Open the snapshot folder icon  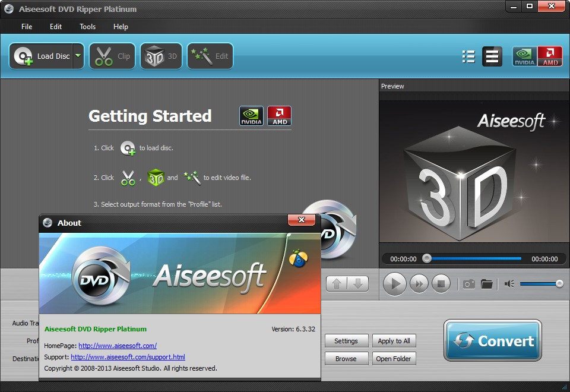486,284
